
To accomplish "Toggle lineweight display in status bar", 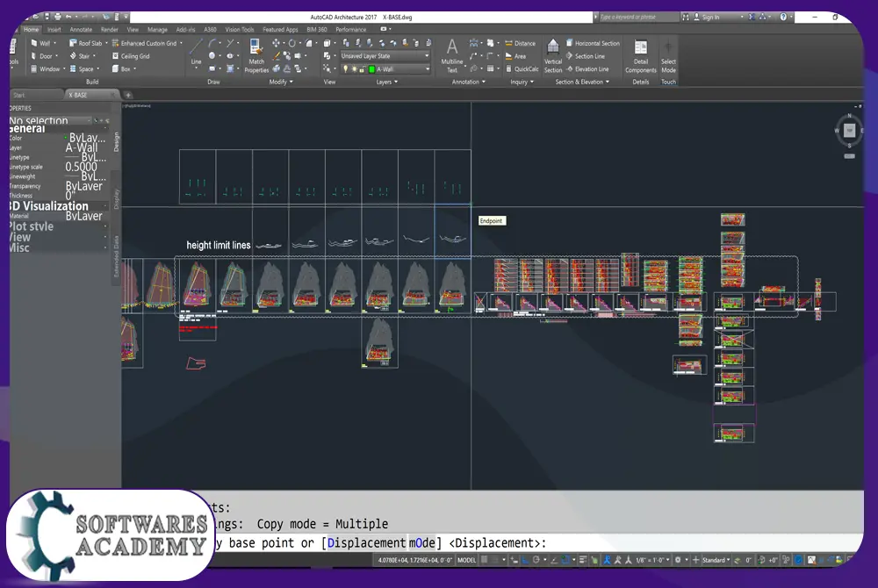I will [x=583, y=559].
